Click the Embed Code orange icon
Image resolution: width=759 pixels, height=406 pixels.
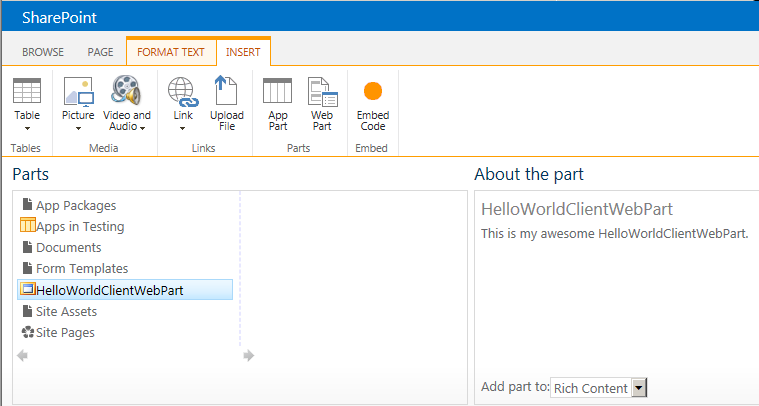click(373, 91)
